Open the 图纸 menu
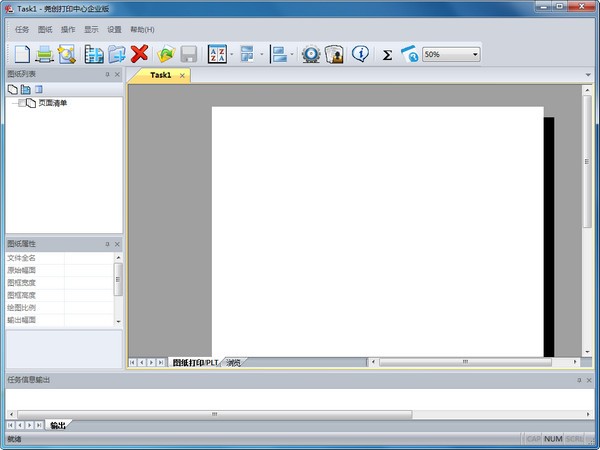This screenshot has height=450, width=600. point(45,29)
